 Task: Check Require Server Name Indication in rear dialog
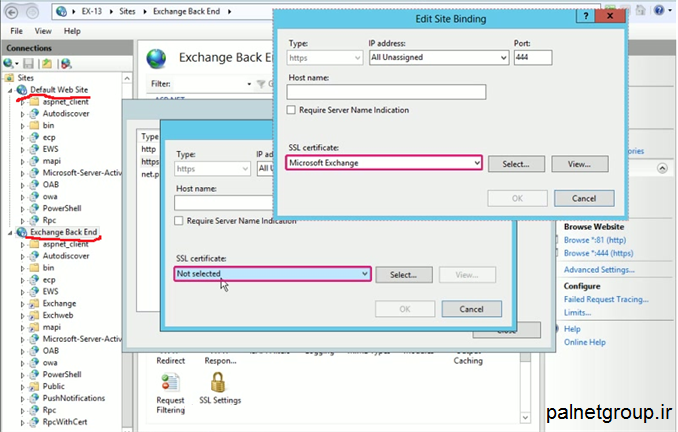(179, 221)
